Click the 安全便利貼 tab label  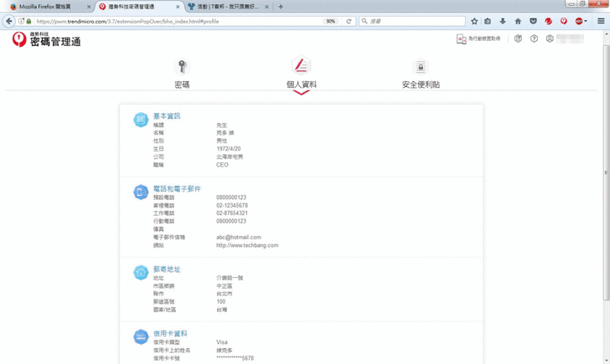coord(421,85)
